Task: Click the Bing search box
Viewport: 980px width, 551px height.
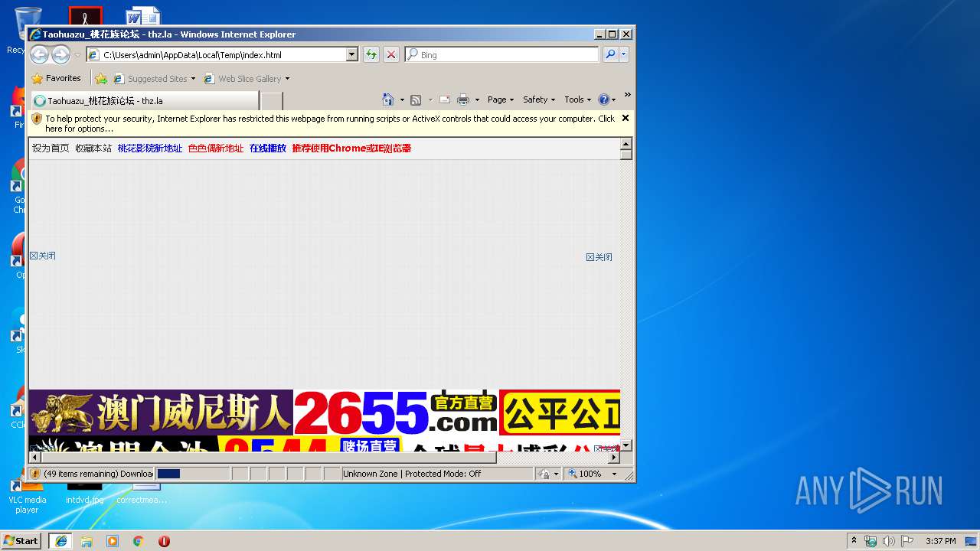Action: click(x=502, y=55)
